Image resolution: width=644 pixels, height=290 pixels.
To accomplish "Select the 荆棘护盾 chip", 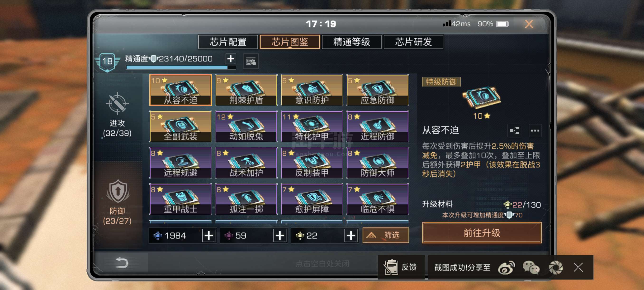I will click(x=246, y=90).
